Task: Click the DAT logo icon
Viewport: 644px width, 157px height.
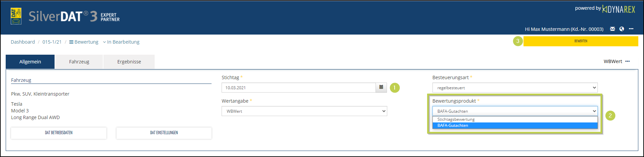Action: point(16,16)
